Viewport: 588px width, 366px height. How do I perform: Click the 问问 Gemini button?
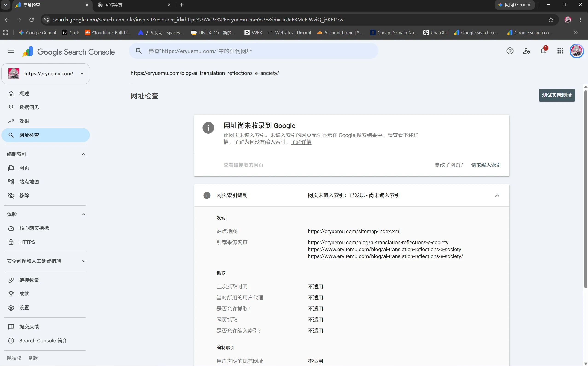point(514,5)
